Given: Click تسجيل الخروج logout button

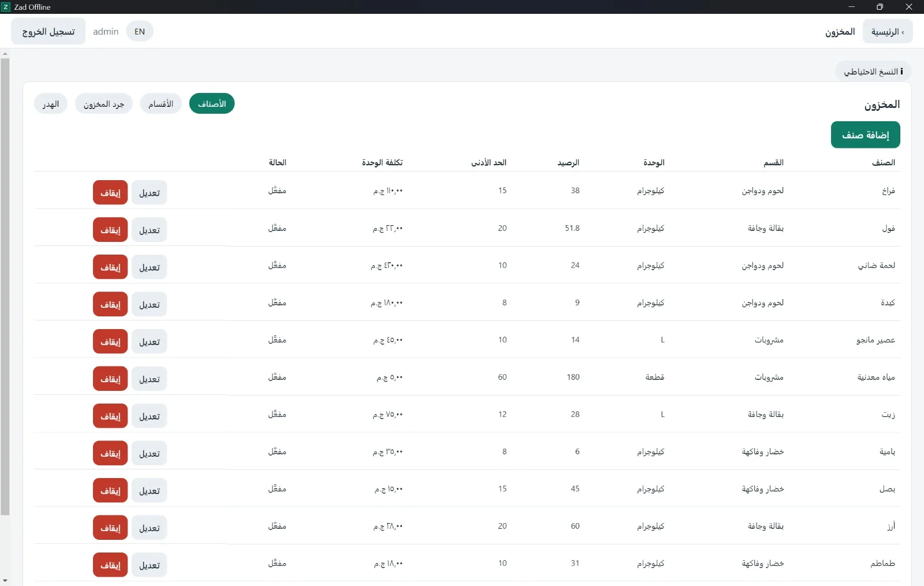Looking at the screenshot, I should click(49, 31).
